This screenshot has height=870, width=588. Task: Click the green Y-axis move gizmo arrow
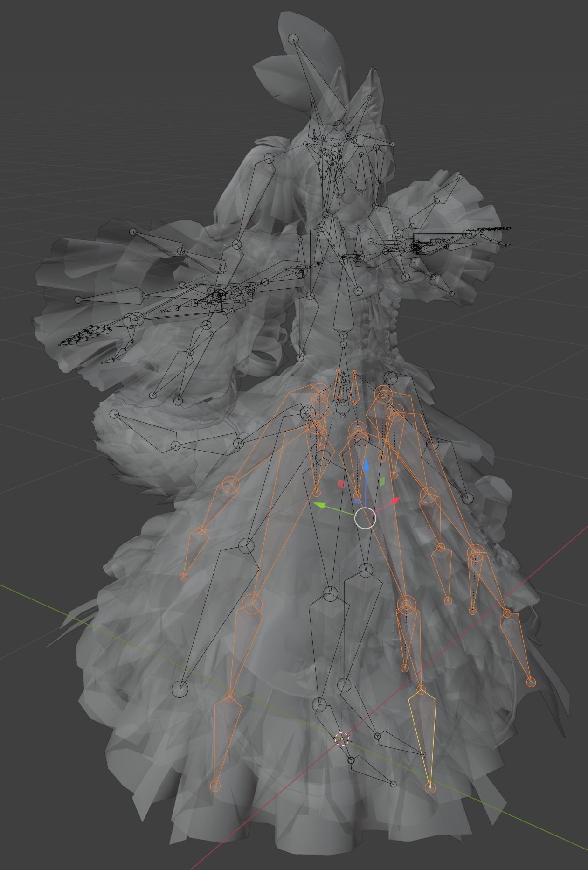(x=320, y=505)
